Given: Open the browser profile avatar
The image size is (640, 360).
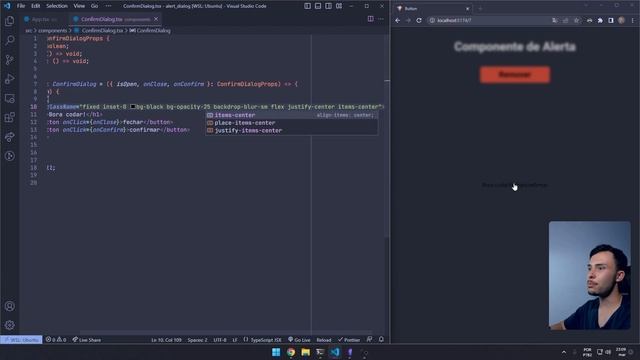Looking at the screenshot, I should (621, 20).
